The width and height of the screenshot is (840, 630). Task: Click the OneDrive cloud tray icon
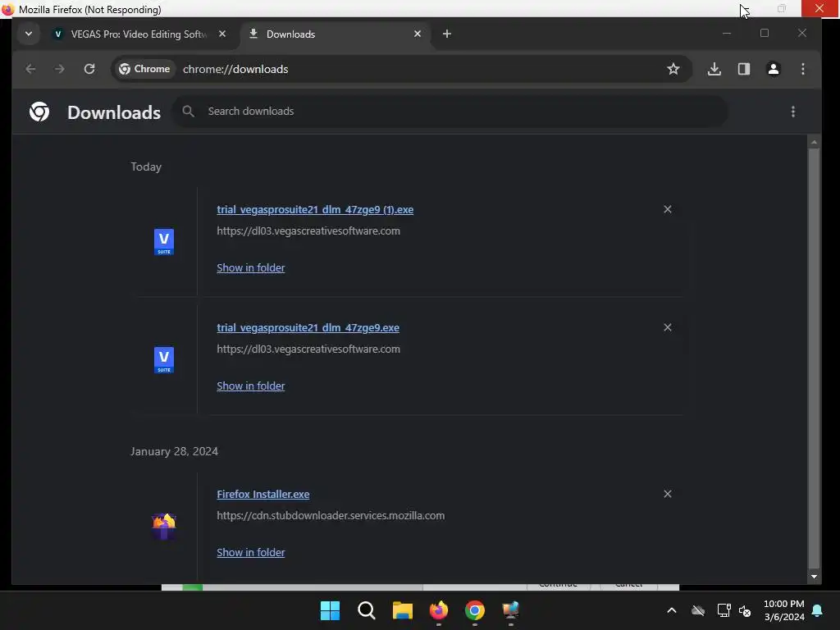click(697, 610)
